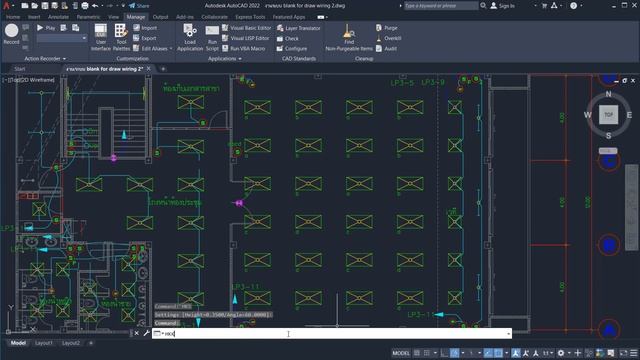This screenshot has height=360, width=640.
Task: Open Tool Palettes
Action: [121, 37]
